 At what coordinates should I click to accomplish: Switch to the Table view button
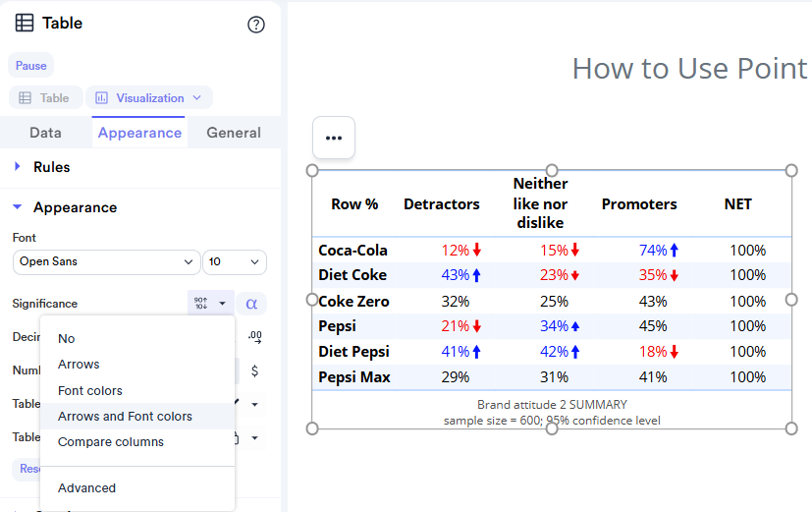tap(45, 98)
